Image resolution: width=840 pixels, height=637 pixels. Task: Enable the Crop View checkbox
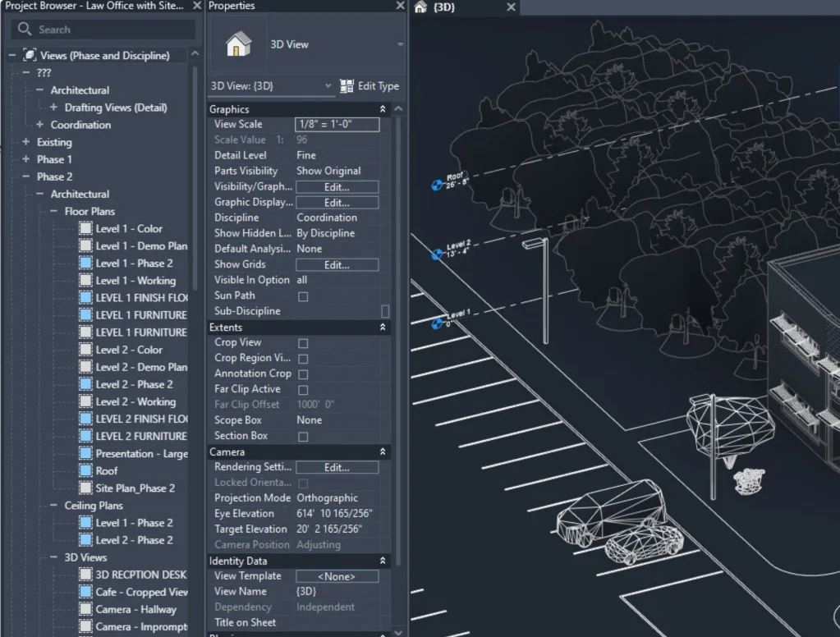tap(303, 343)
